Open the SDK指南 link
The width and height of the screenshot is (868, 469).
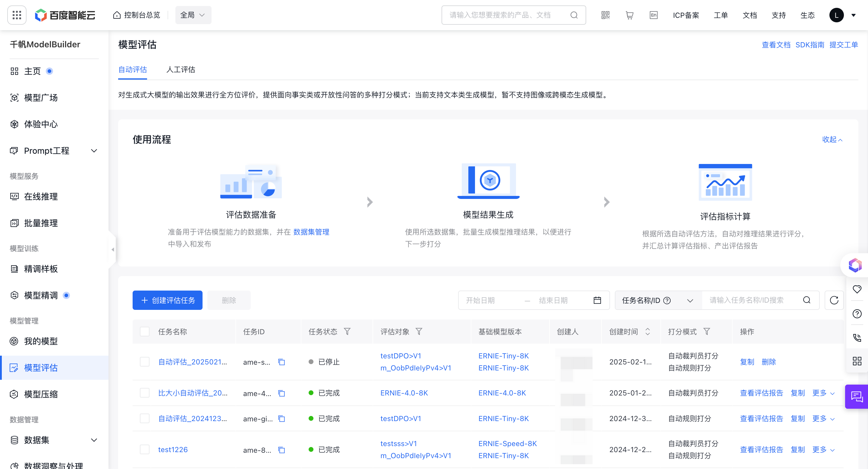(x=810, y=45)
